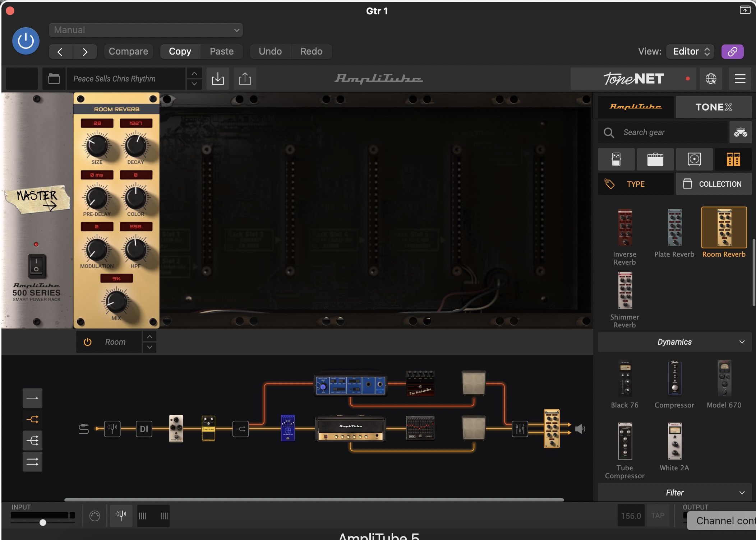Image resolution: width=756 pixels, height=540 pixels.
Task: Select the three-way split routing icon
Action: pos(32,440)
